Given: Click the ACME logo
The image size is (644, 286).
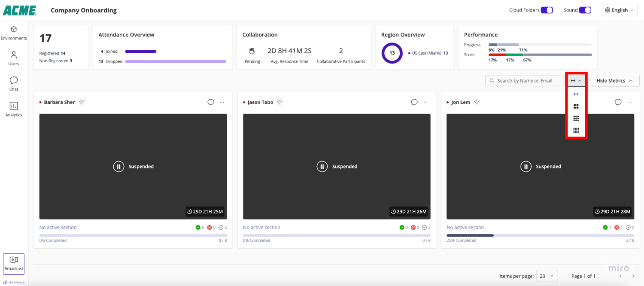Looking at the screenshot, I should tap(20, 10).
